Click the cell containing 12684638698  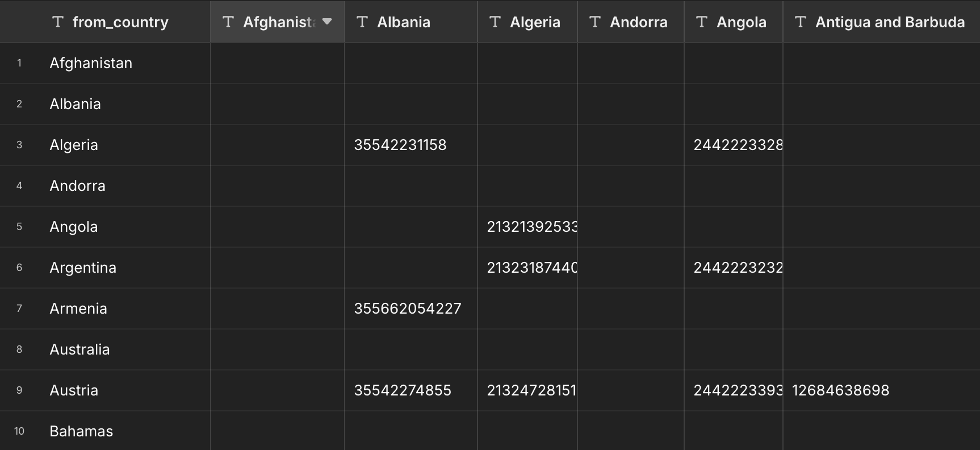(x=882, y=390)
